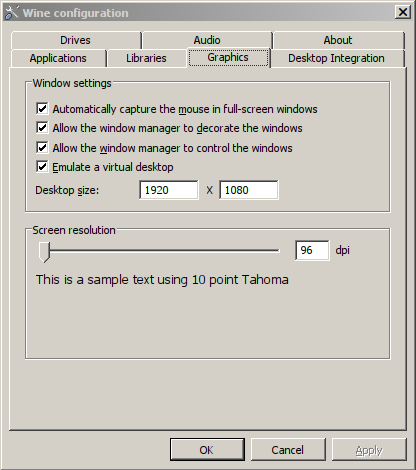Image resolution: width=416 pixels, height=470 pixels.
Task: Click the desktop width field showing 1920
Action: pyautogui.click(x=169, y=190)
